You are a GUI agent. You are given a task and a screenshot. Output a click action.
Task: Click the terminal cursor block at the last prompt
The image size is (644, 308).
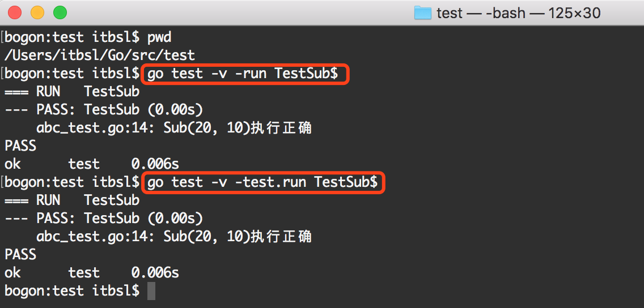tap(151, 291)
